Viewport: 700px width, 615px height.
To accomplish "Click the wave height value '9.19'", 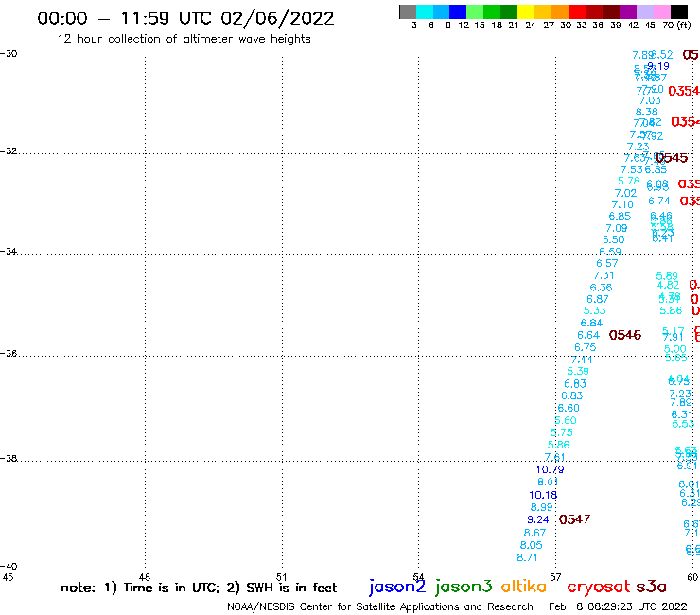I will point(658,66).
